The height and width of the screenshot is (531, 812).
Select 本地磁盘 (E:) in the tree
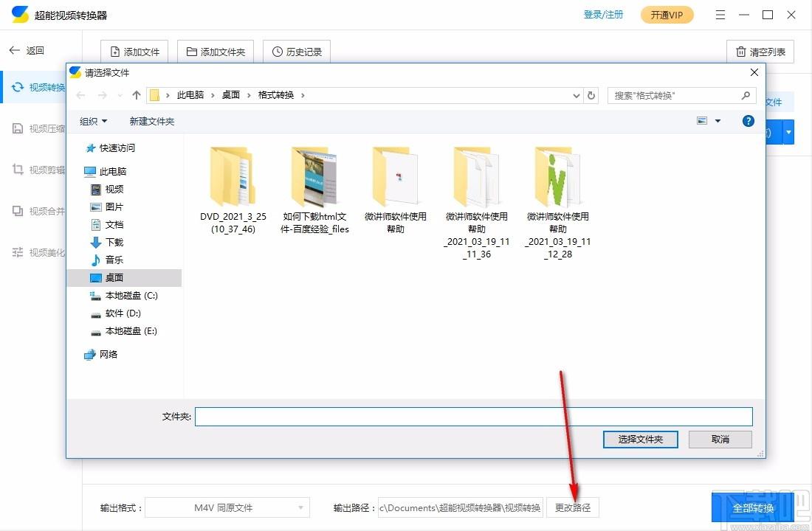tap(124, 330)
